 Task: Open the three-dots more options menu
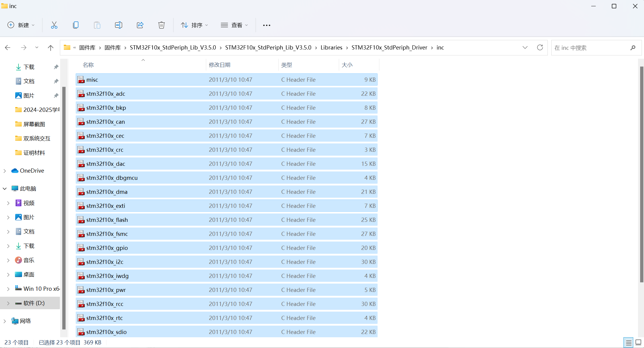point(267,25)
